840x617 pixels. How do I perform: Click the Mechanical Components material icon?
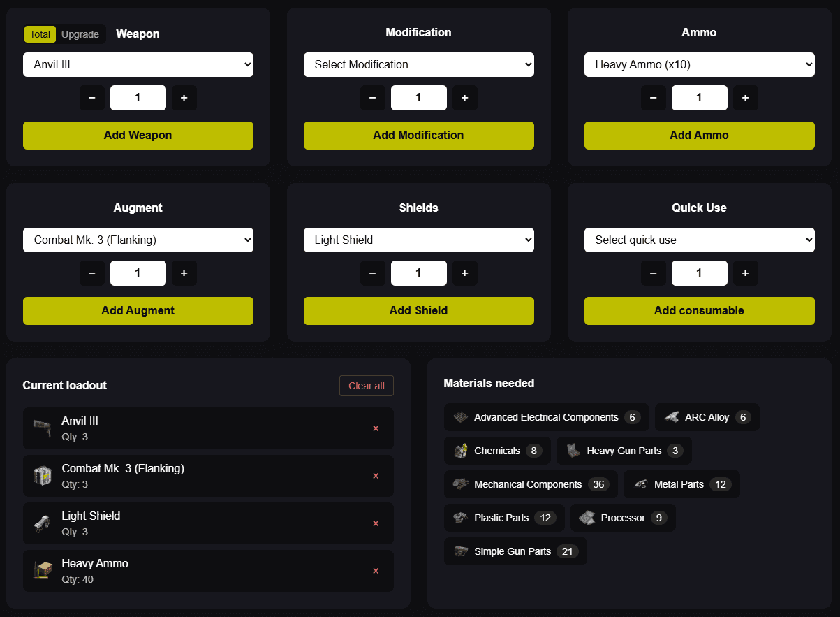pyautogui.click(x=461, y=484)
